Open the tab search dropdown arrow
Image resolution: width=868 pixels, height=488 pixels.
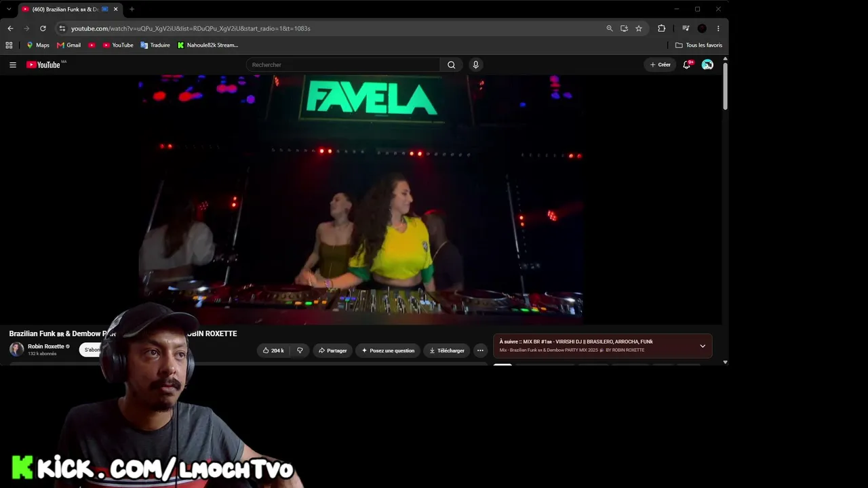click(8, 9)
